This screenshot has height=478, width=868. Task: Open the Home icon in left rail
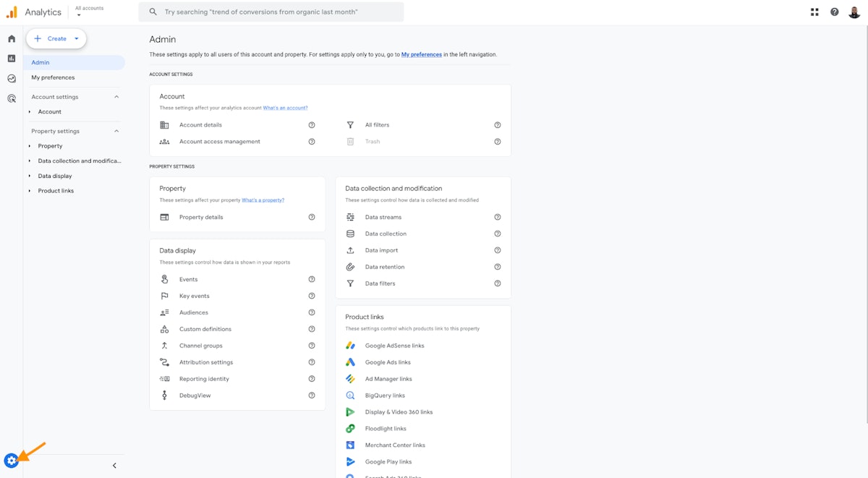coord(12,39)
